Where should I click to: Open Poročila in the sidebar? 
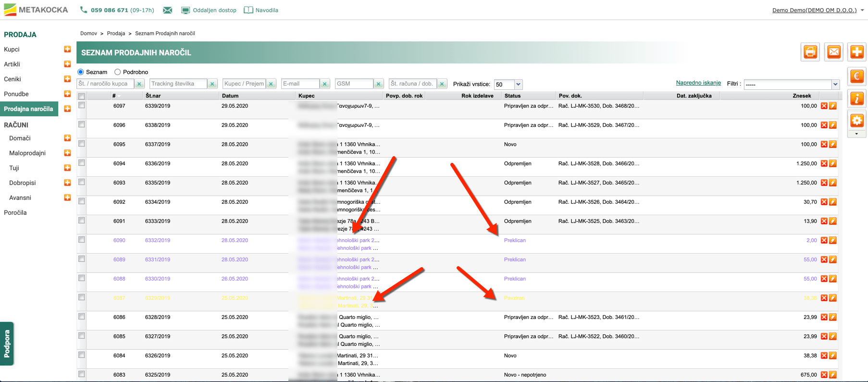pyautogui.click(x=15, y=212)
